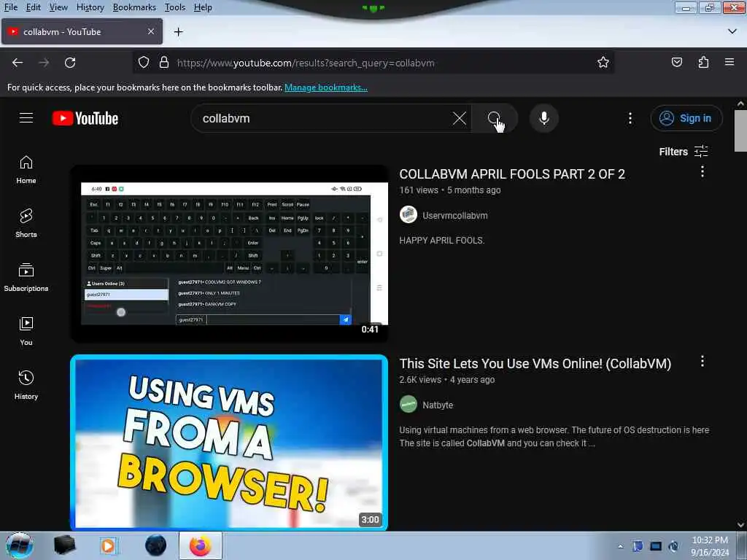Reload the page in Firefox
Screen dimensions: 747x560
70,63
